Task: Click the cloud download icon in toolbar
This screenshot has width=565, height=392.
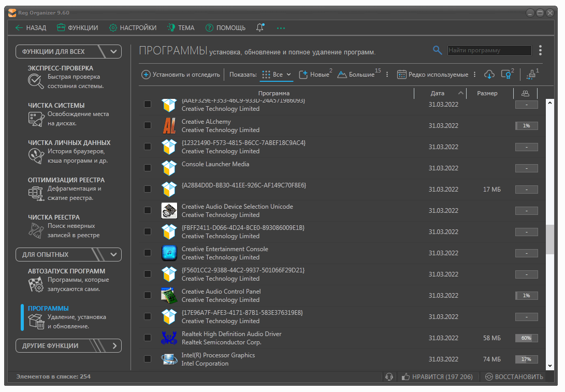Action: (x=489, y=74)
